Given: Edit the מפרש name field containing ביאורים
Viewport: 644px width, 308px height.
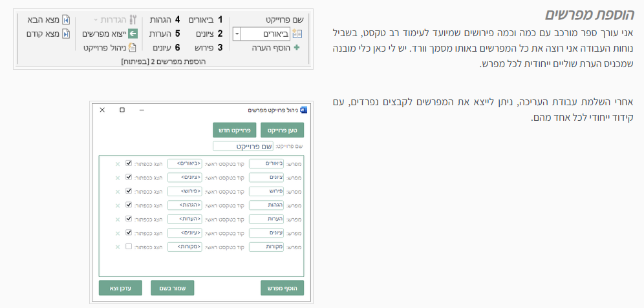Looking at the screenshot, I should (266, 163).
